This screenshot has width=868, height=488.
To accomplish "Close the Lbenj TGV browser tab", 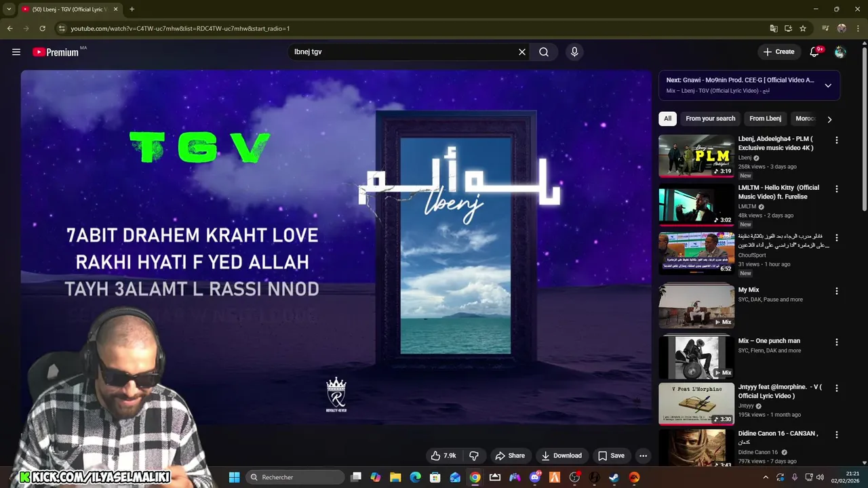I will [x=115, y=9].
